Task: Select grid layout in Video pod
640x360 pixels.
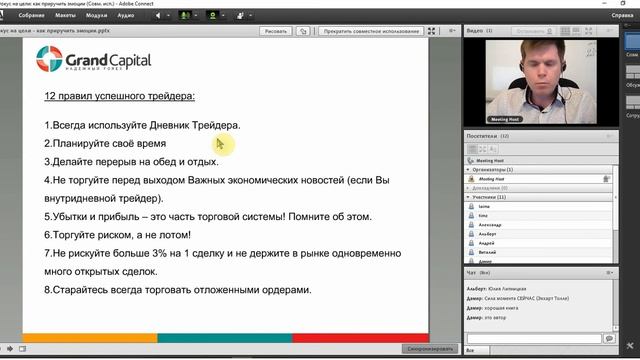Action: point(565,31)
